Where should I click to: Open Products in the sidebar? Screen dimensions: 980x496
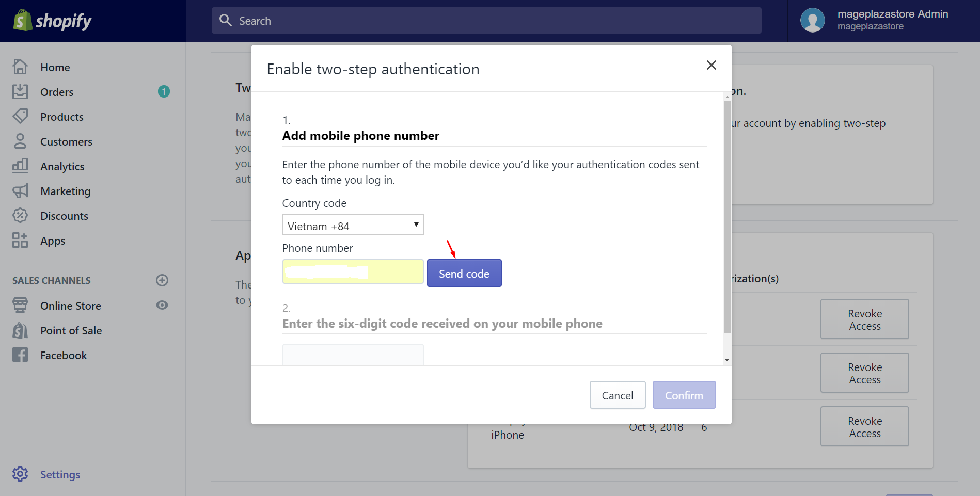[62, 117]
